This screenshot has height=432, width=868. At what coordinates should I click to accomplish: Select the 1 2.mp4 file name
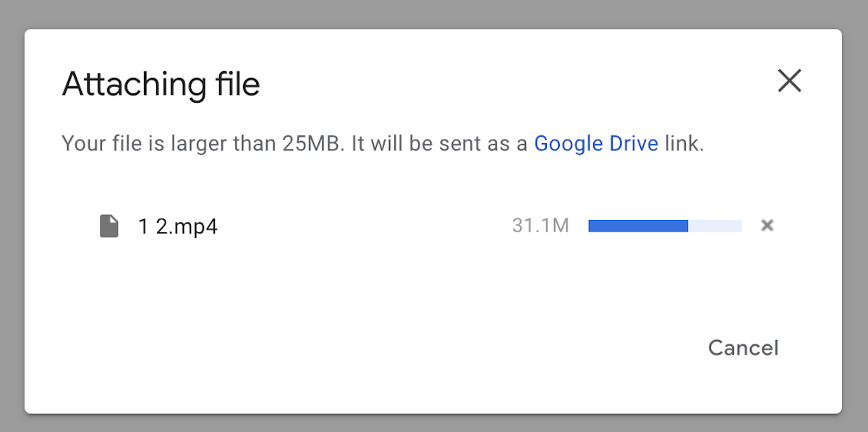(177, 227)
